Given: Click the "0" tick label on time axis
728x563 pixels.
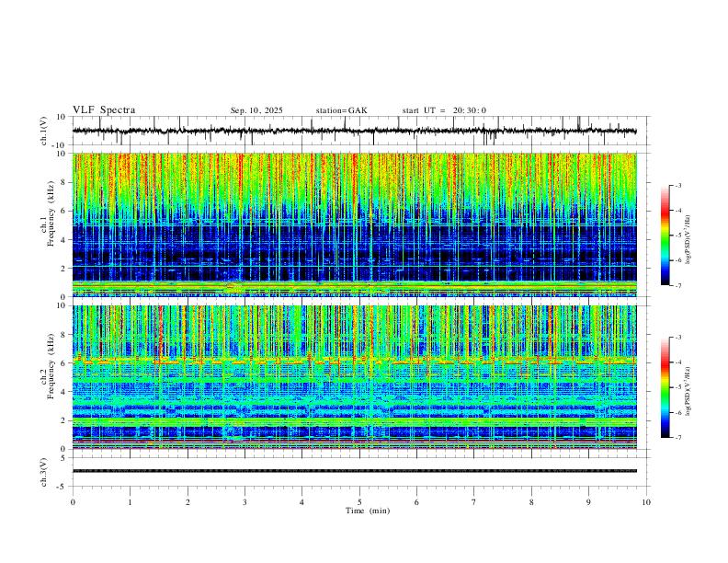Looking at the screenshot, I should click(73, 502).
